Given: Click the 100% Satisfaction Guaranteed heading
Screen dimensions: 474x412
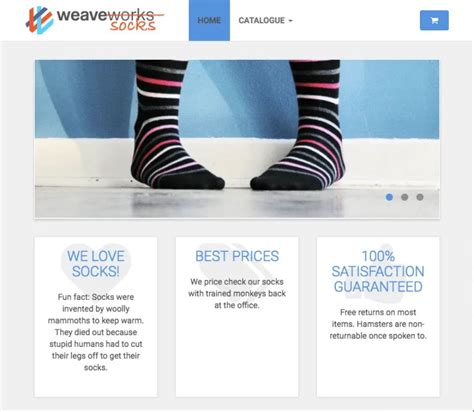Looking at the screenshot, I should point(378,271).
